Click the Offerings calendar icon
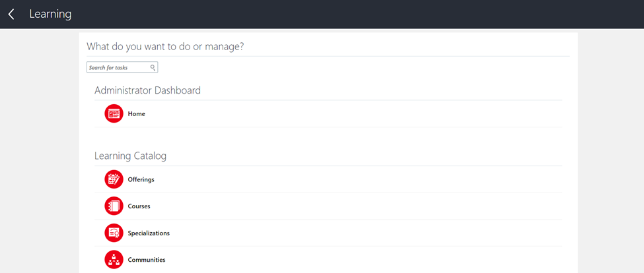This screenshot has width=644, height=273. click(x=114, y=179)
